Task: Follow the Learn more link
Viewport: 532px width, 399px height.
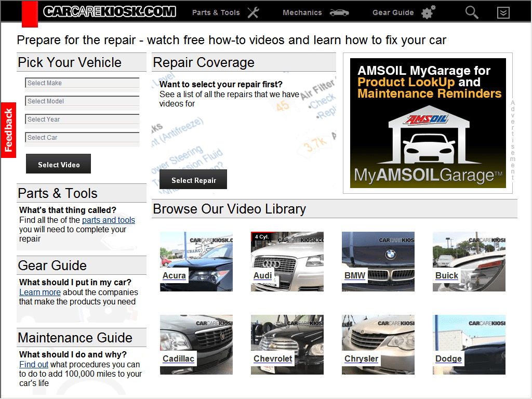Action: point(40,292)
